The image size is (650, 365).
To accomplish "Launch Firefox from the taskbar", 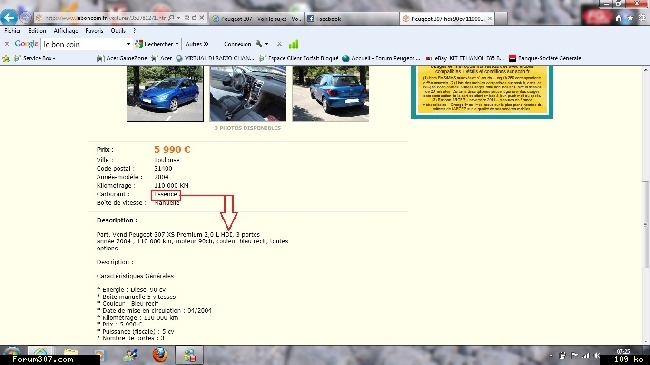I will point(160,355).
